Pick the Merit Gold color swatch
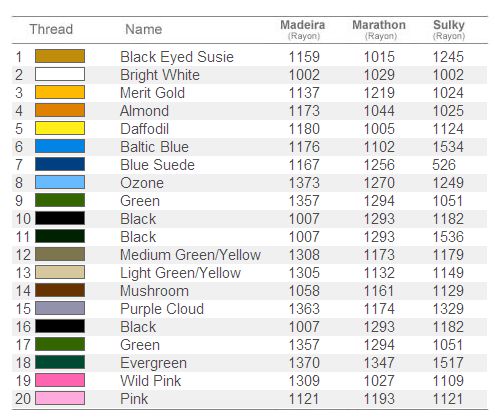Image resolution: width=500 pixels, height=420 pixels. click(60, 92)
